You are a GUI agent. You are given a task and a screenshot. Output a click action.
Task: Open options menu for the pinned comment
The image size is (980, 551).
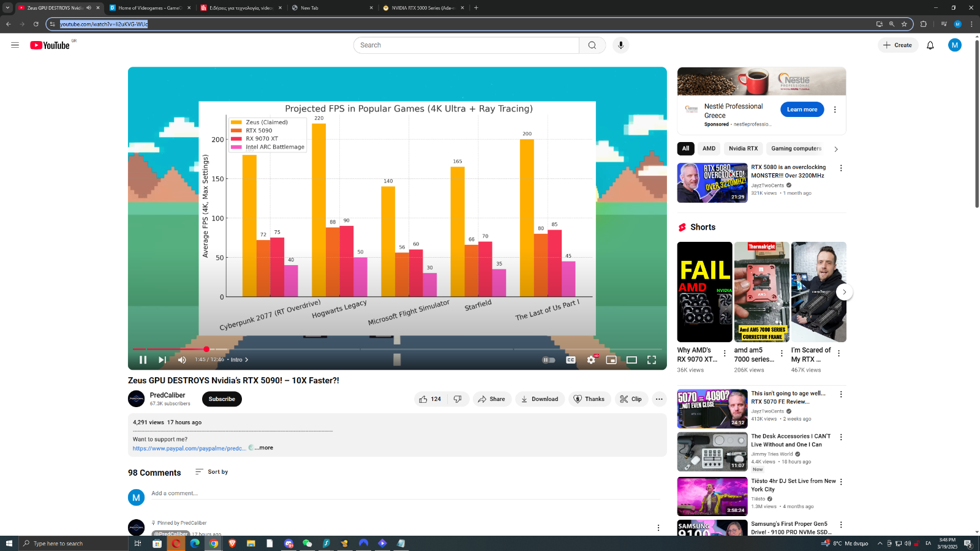click(x=658, y=528)
